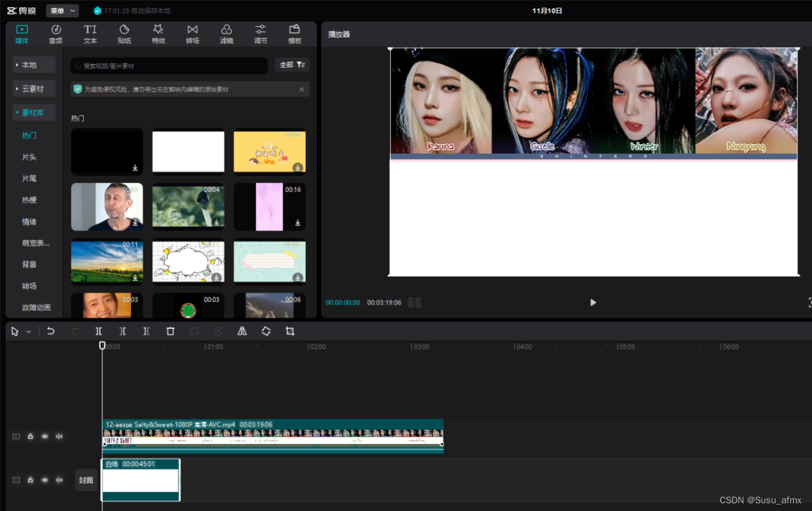Click the split clip tool icon
Viewport: 812px width, 511px height.
(99, 331)
